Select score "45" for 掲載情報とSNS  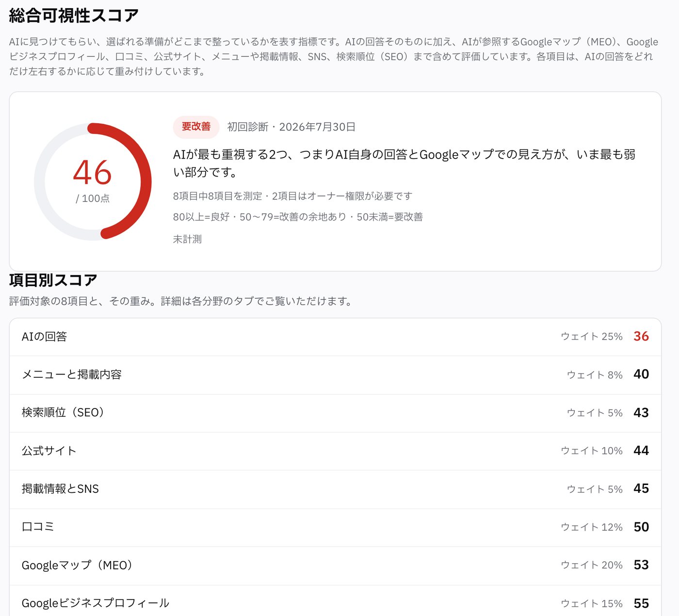pyautogui.click(x=641, y=488)
